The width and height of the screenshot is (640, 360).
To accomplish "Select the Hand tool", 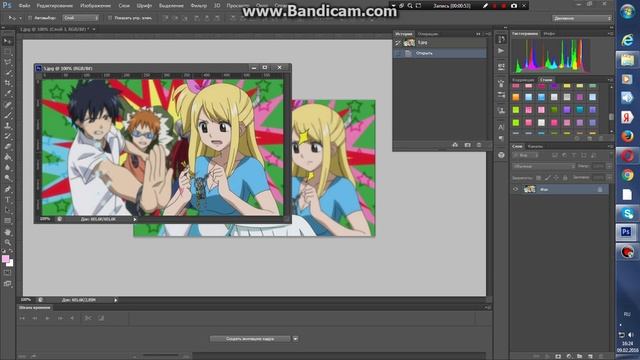I will [7, 232].
